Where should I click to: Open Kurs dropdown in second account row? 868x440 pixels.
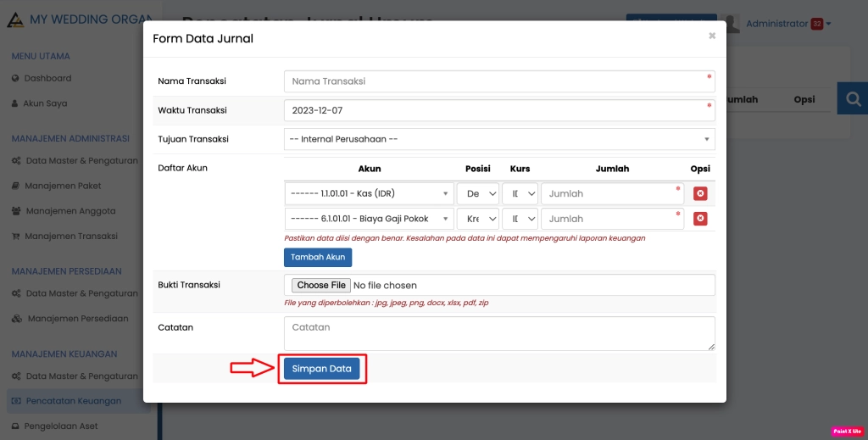[x=520, y=219]
